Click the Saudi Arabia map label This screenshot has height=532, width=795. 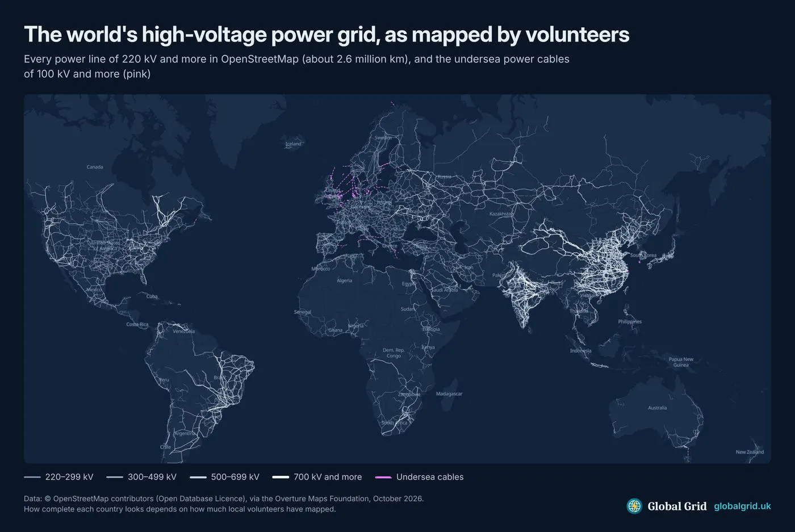(x=445, y=290)
